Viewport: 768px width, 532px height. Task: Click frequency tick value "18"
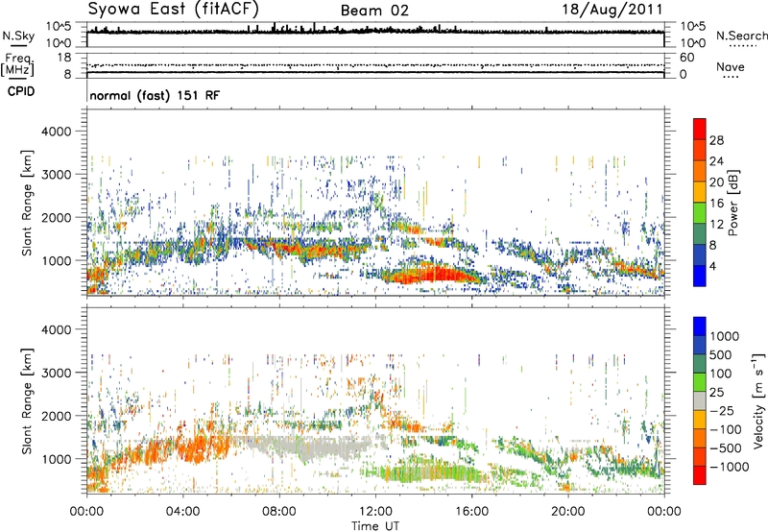click(63, 58)
